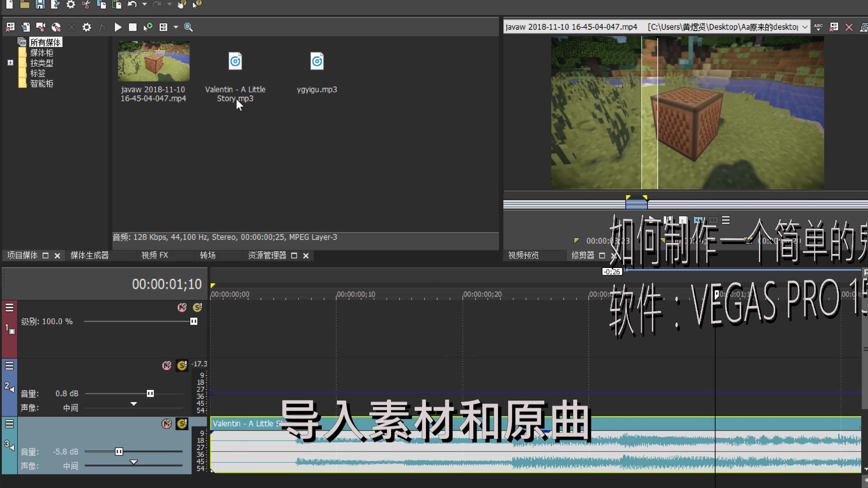Click the What's This help cursor icon
The width and height of the screenshot is (868, 488).
(197, 5)
